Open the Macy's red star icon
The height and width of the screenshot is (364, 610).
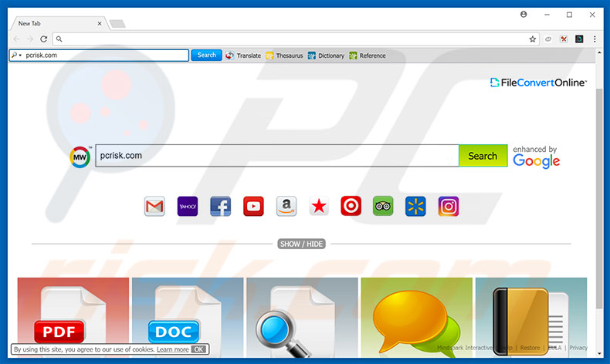(x=319, y=206)
